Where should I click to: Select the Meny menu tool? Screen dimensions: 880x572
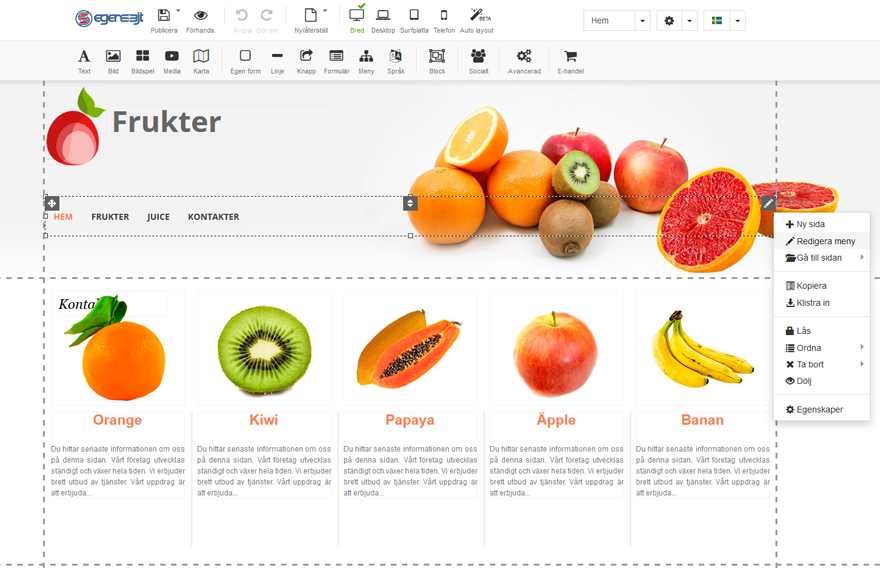point(366,61)
